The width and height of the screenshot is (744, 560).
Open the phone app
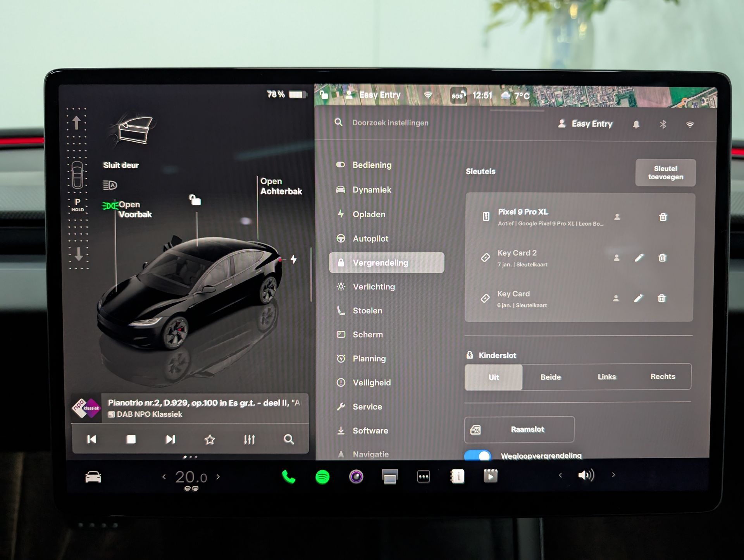point(289,477)
